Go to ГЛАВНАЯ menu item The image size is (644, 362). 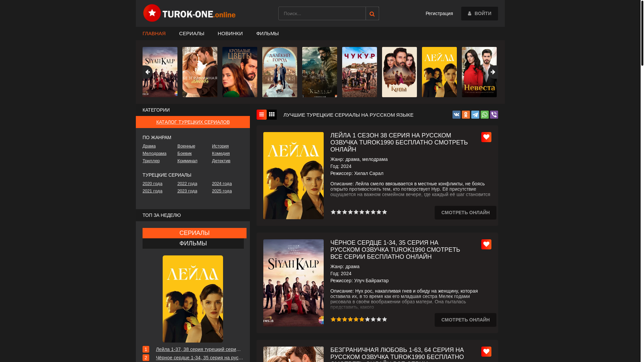coord(154,34)
